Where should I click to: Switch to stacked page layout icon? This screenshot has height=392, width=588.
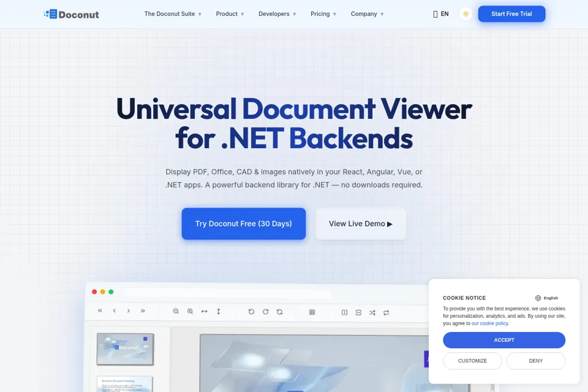(358, 312)
